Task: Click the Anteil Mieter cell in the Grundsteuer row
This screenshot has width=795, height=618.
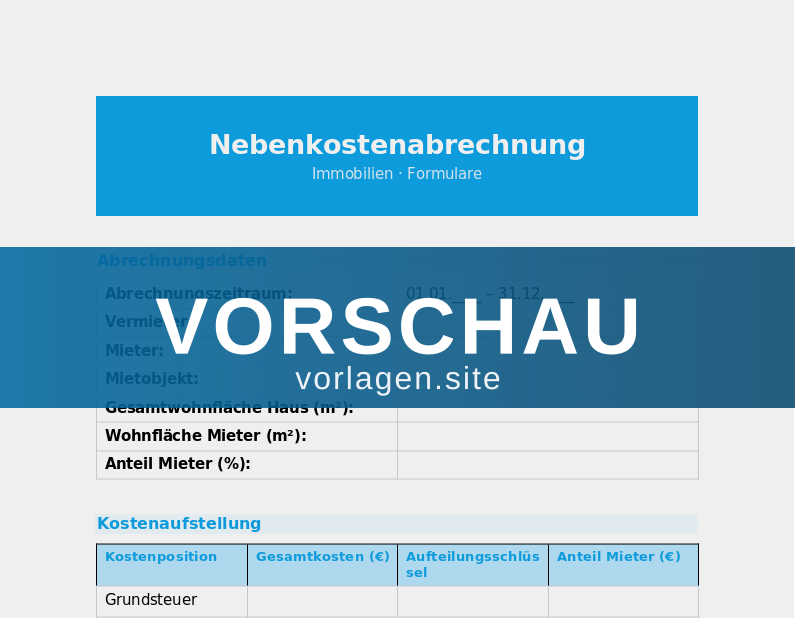Action: pos(623,601)
